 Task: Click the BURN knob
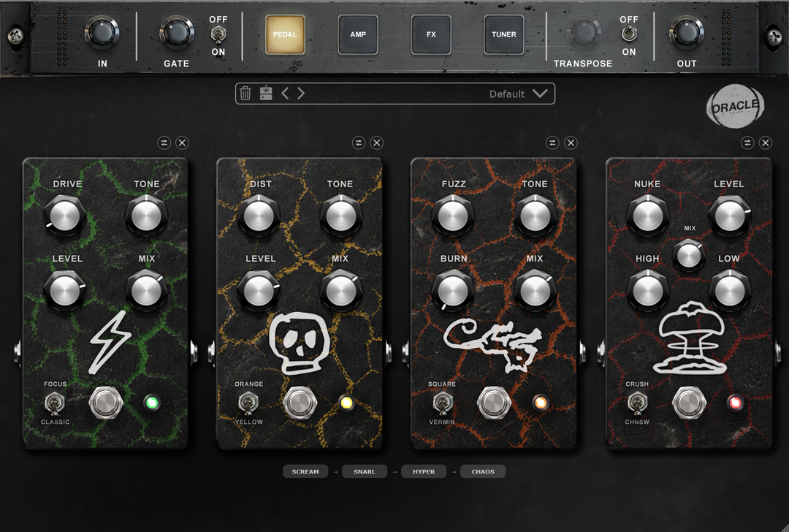tap(453, 291)
